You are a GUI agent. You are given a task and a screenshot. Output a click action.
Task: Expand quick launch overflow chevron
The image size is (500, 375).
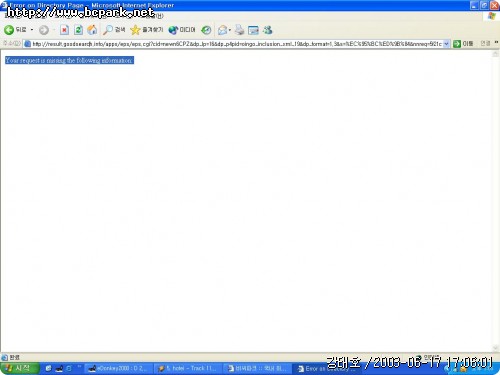pos(79,366)
